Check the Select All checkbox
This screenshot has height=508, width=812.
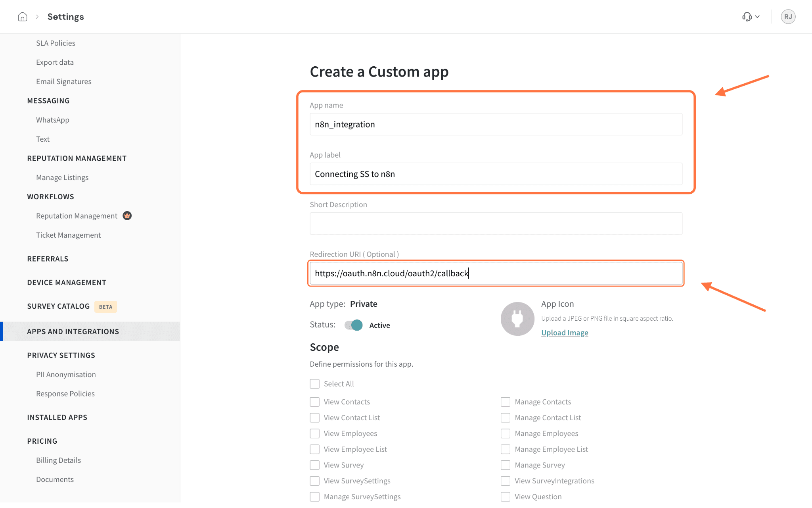click(x=314, y=384)
